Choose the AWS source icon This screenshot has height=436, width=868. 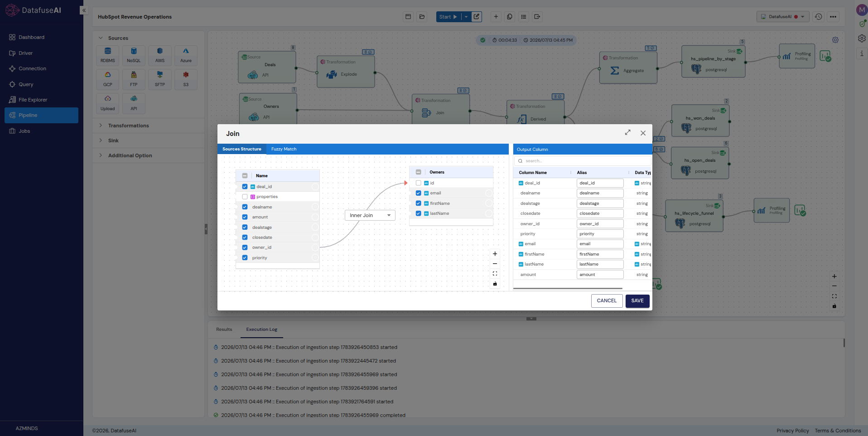click(160, 55)
